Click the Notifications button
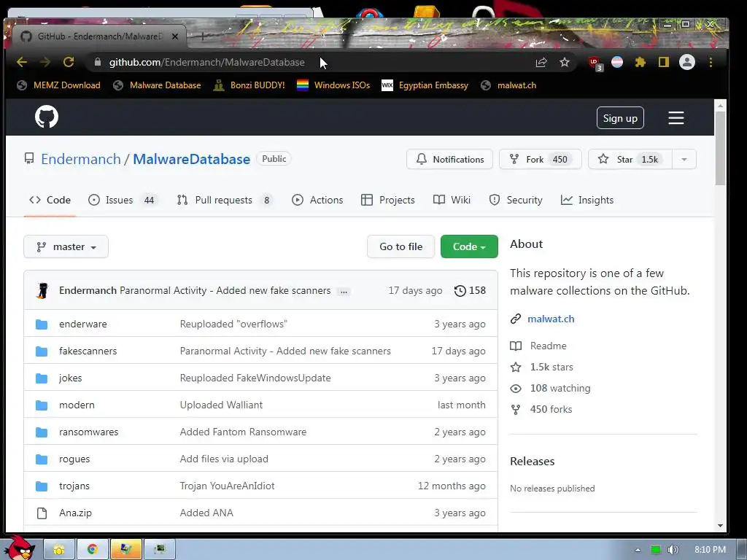Viewport: 747px width, 560px height. pos(449,160)
